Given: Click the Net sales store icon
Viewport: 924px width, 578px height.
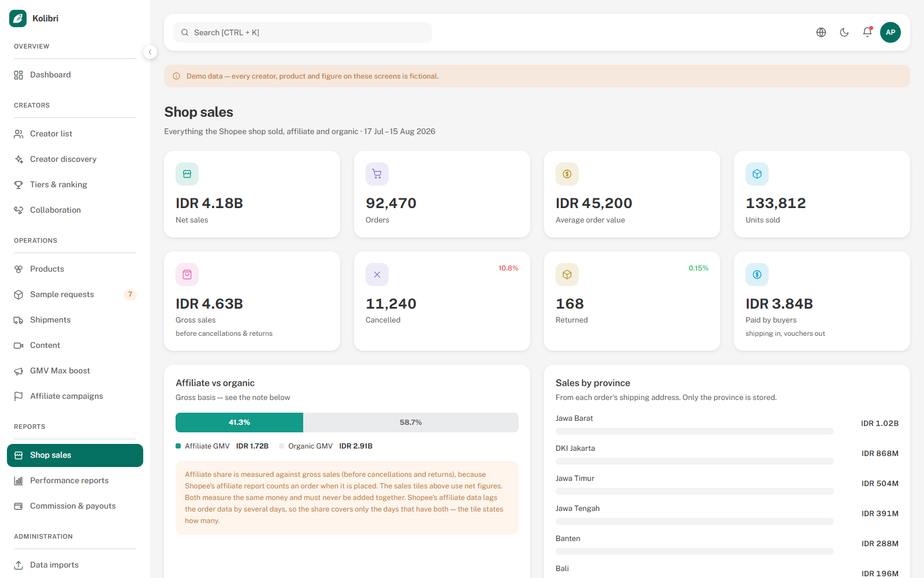Looking at the screenshot, I should (187, 174).
